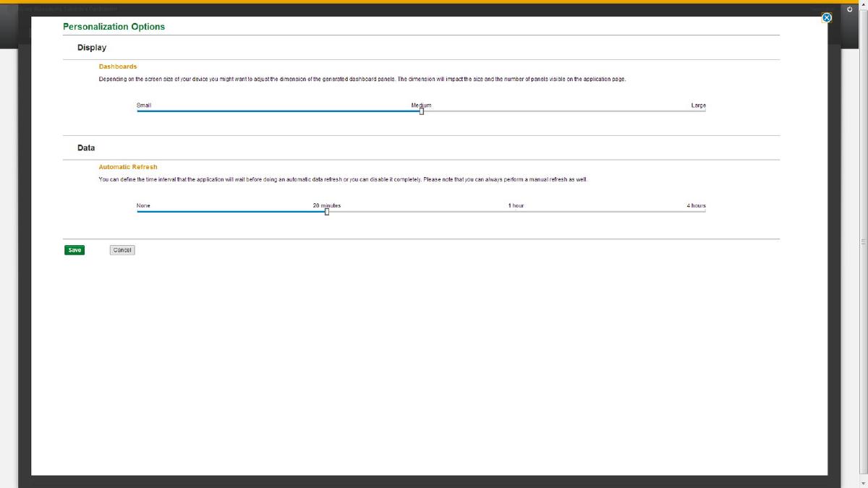Choose the 20 minutes refresh label
The image size is (868, 488).
tap(327, 205)
